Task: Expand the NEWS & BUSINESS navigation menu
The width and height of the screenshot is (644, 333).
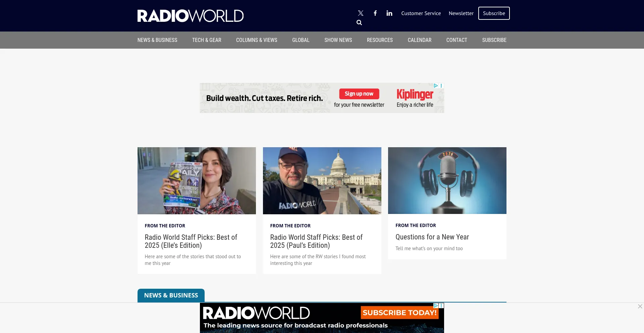Action: pos(157,40)
